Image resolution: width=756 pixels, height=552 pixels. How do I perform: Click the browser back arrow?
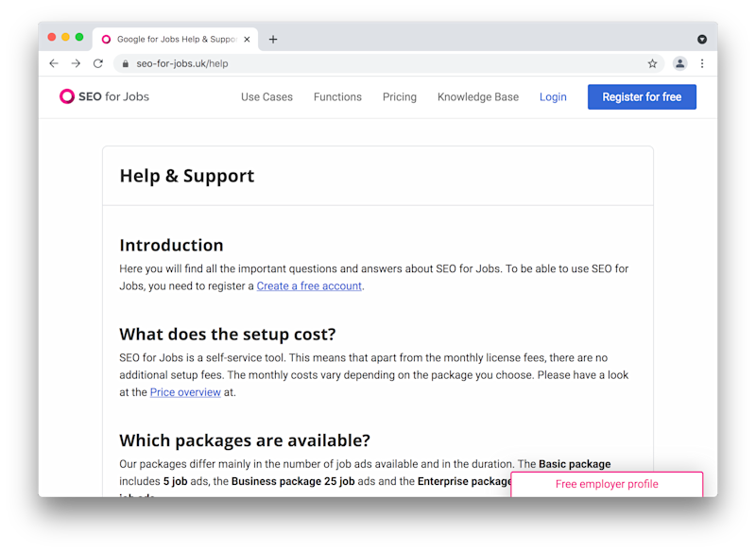coord(54,63)
